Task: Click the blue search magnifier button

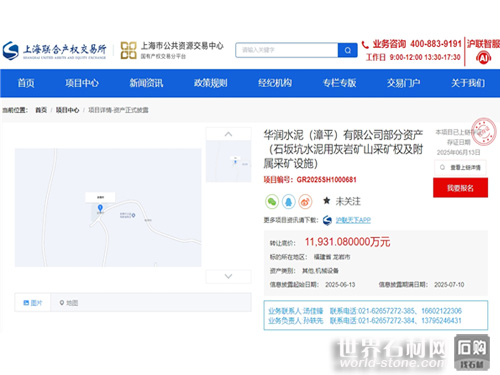Action: [x=347, y=50]
